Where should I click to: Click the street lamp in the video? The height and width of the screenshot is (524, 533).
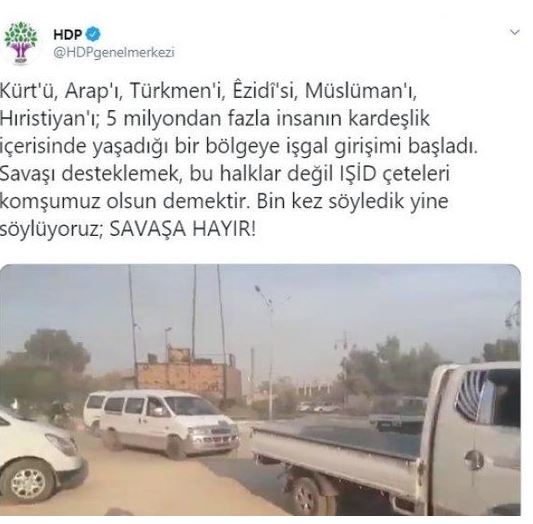(x=269, y=352)
